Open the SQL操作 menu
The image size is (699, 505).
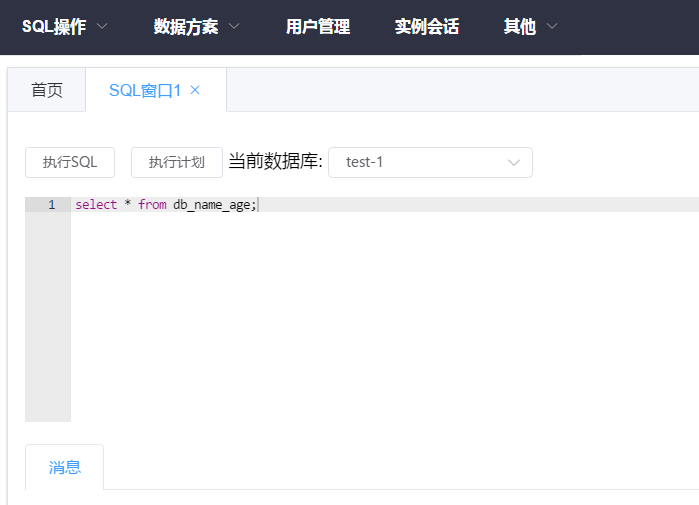point(54,27)
